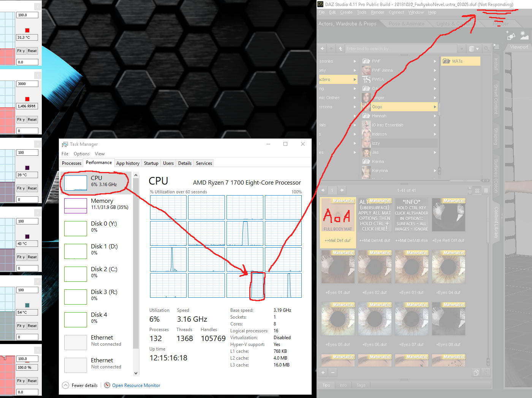The height and width of the screenshot is (398, 532).
Task: Open the Services tab in Task Manager
Action: pos(204,163)
